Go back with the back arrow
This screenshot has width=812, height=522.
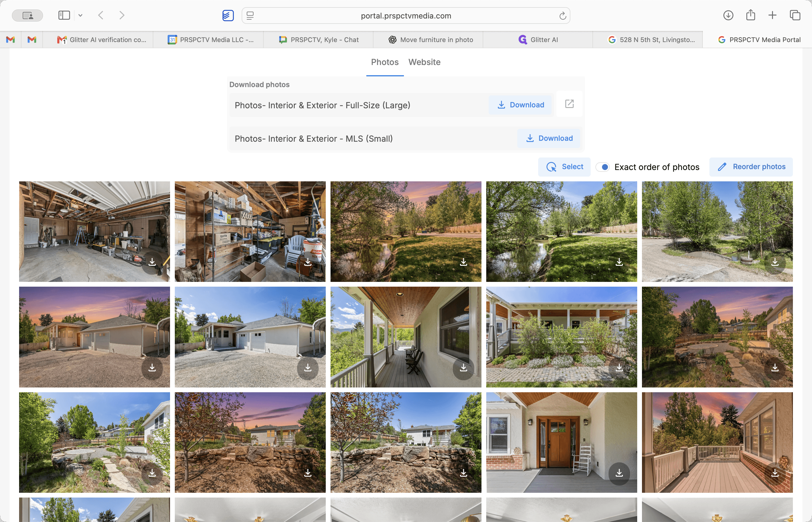pyautogui.click(x=101, y=15)
